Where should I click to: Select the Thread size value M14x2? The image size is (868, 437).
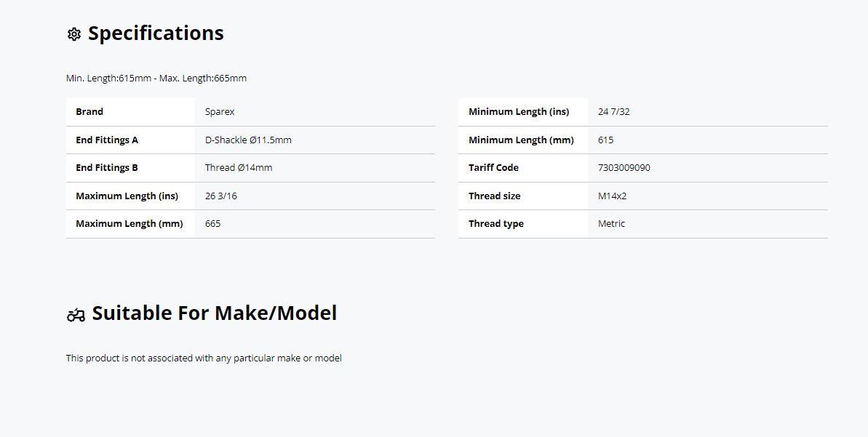[x=612, y=196]
